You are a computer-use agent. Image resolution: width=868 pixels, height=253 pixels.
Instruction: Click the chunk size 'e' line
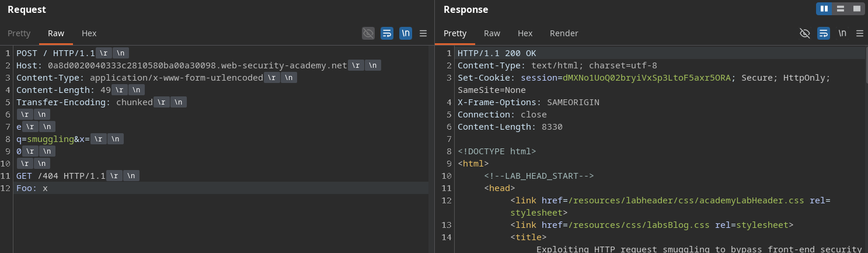[x=19, y=127]
